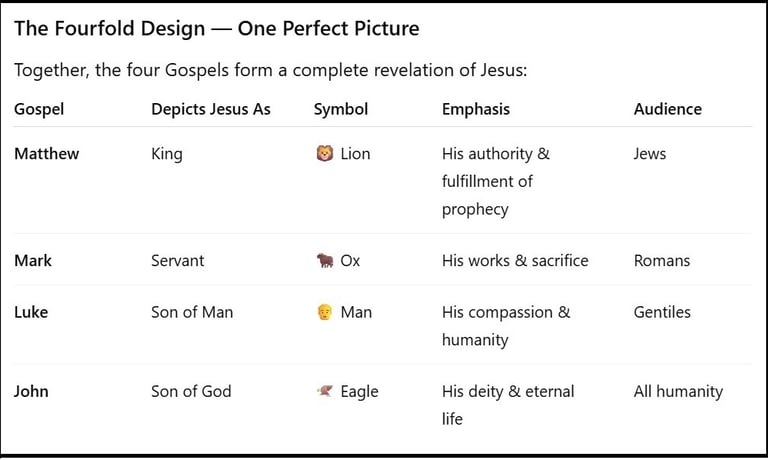Click the John row label
This screenshot has height=460, width=768.
coord(32,391)
